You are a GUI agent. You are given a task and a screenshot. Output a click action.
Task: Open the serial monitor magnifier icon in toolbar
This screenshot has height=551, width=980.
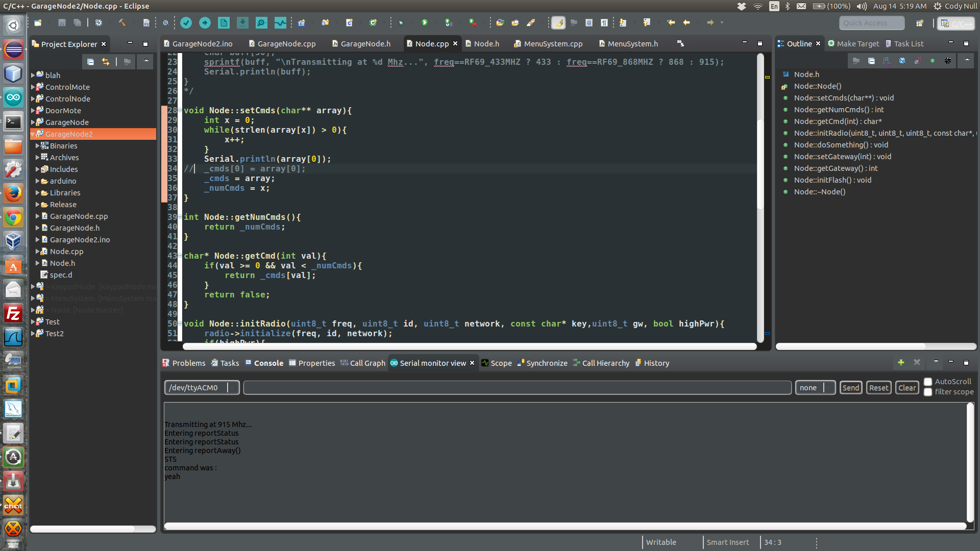point(261,23)
